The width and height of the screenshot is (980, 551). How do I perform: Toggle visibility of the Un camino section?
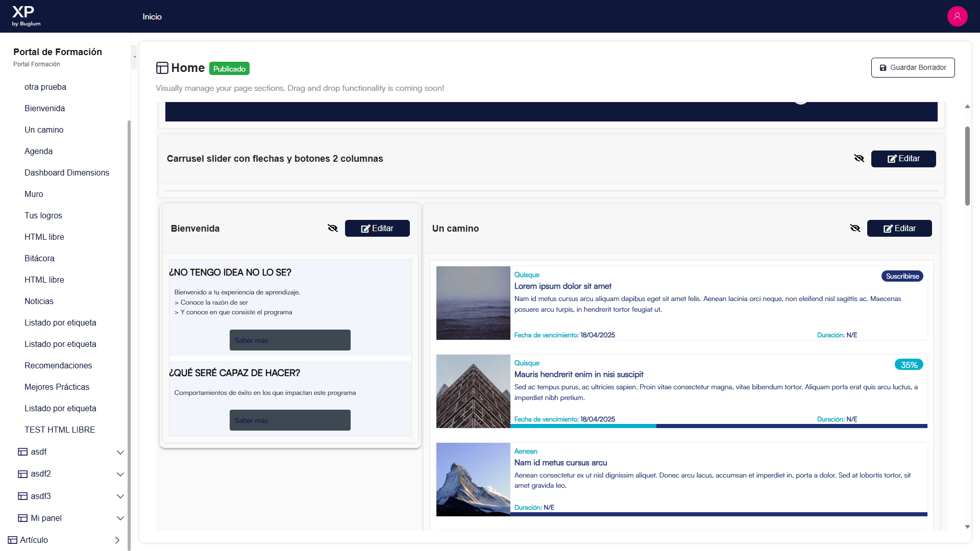(x=855, y=228)
